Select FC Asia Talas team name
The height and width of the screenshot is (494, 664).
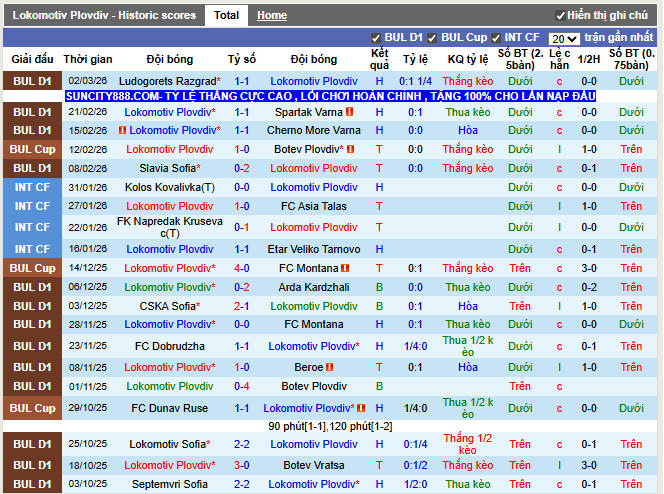coord(314,206)
